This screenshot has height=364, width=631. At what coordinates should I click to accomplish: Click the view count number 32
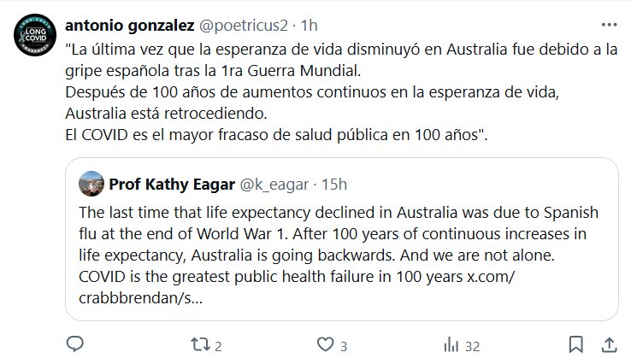[x=471, y=346]
